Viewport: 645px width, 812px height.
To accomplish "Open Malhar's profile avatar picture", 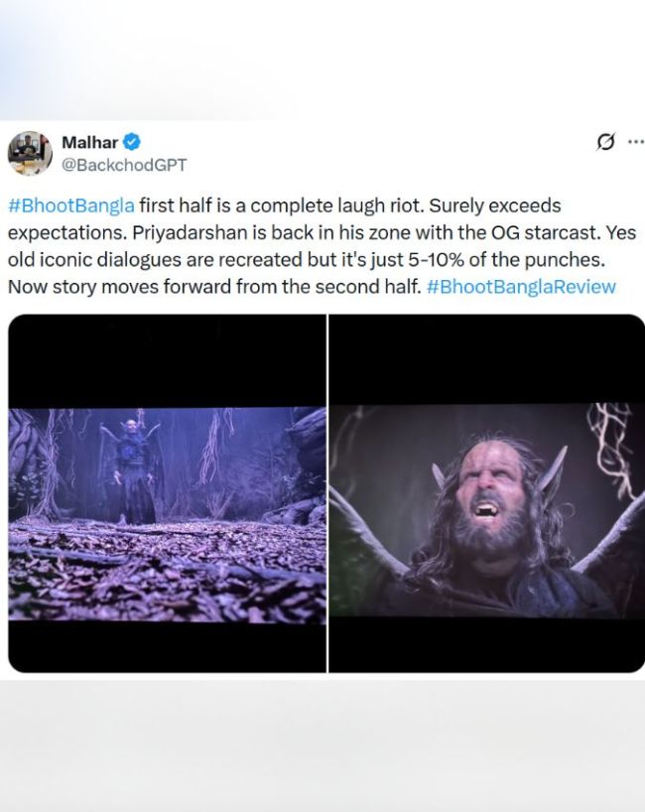I will click(30, 153).
